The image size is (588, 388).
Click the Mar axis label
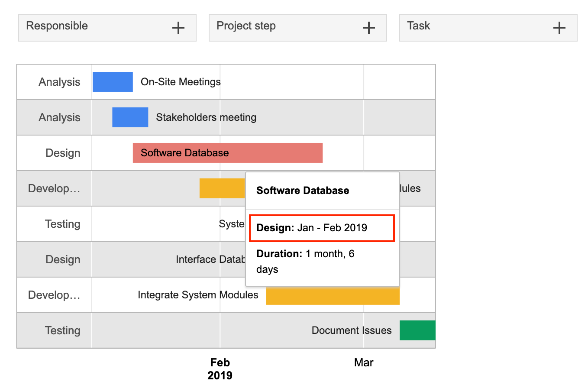364,363
